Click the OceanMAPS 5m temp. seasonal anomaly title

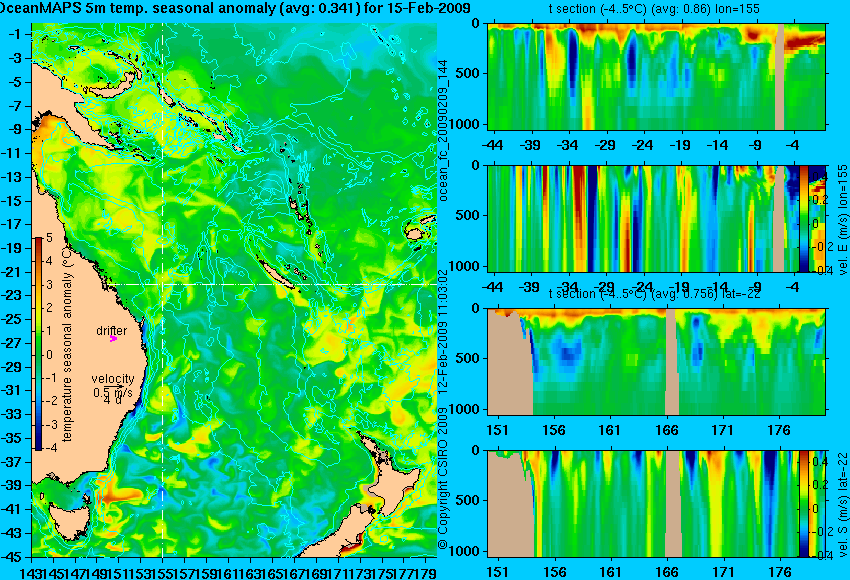click(235, 8)
